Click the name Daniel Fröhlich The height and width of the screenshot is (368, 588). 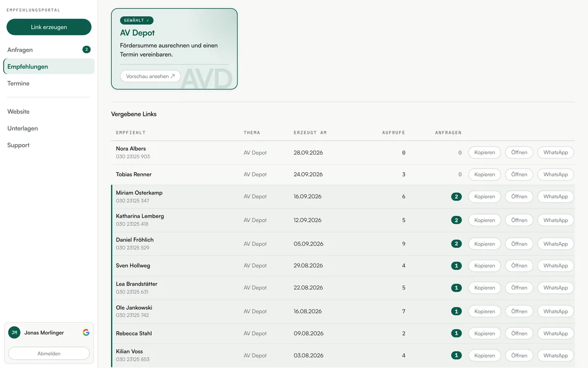point(135,240)
